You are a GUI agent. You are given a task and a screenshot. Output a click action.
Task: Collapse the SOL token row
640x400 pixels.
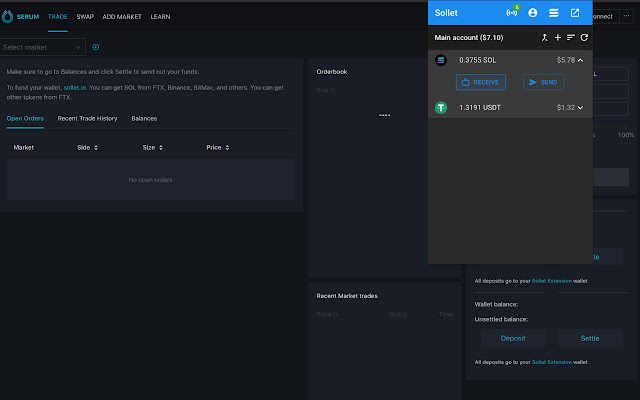pos(580,60)
